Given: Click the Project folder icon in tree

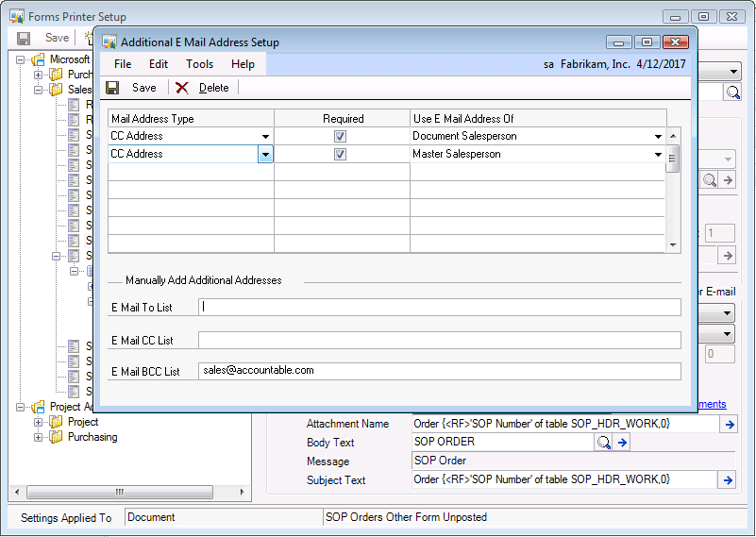Looking at the screenshot, I should click(x=57, y=422).
